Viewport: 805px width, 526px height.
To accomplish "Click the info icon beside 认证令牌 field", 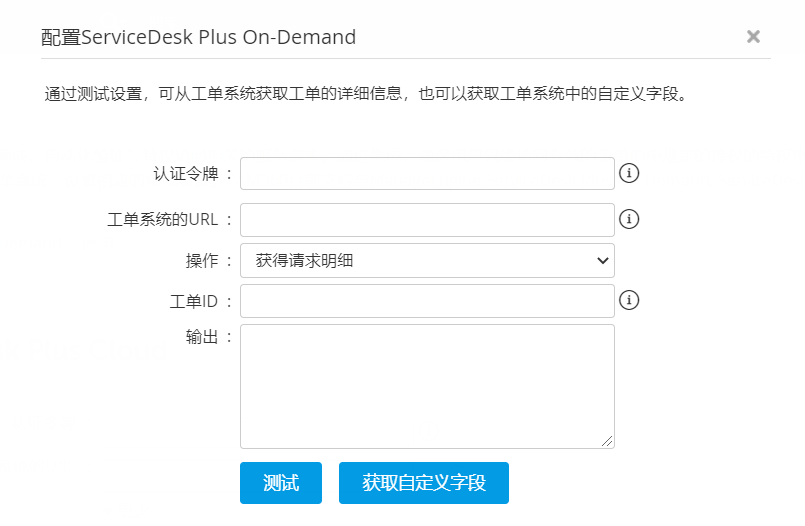I will (x=630, y=173).
